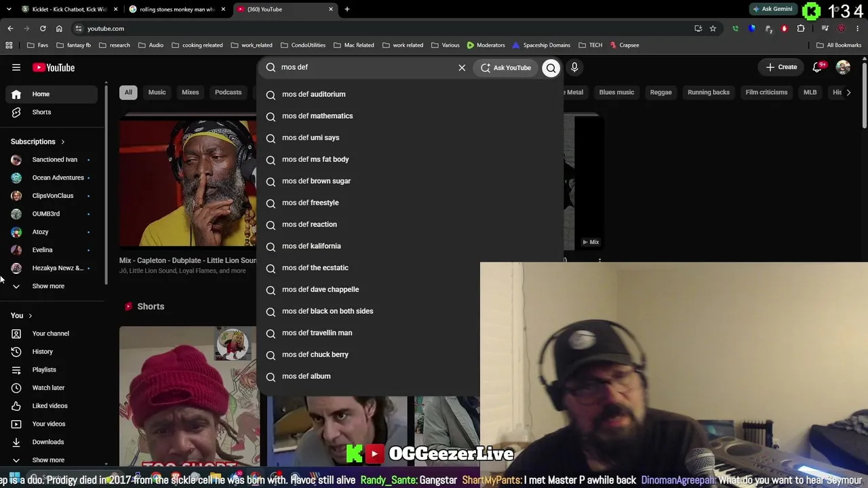868x488 pixels.
Task: Open the TECH bookmarks folder
Action: click(x=591, y=45)
